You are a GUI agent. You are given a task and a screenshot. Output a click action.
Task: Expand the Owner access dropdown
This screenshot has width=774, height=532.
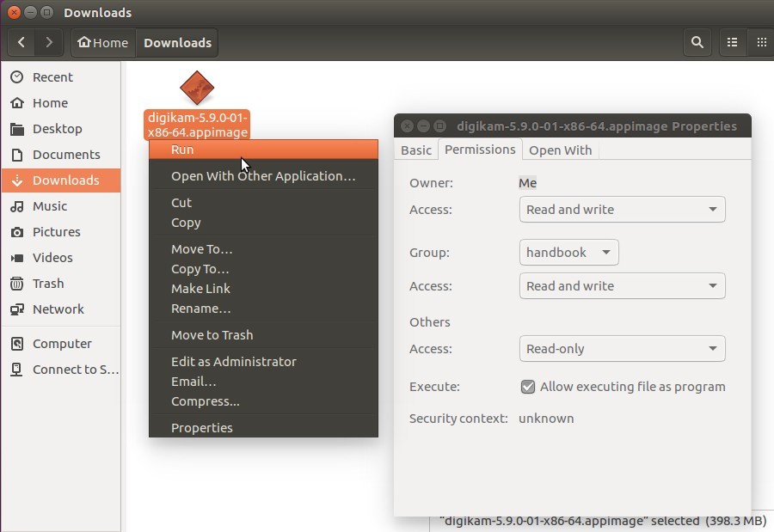pyautogui.click(x=622, y=209)
